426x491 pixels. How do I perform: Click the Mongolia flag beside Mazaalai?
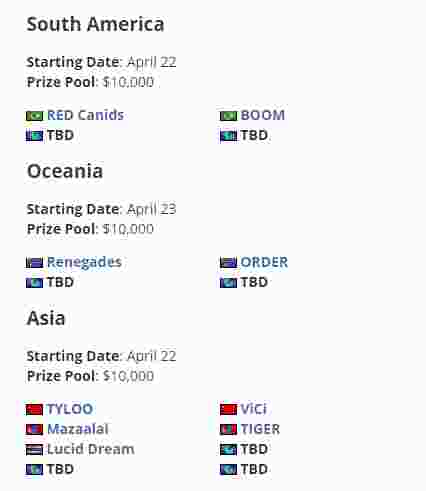(35, 430)
